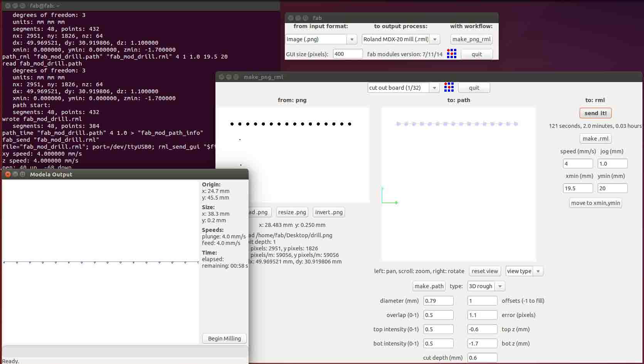Edit the speed (mm/s) field
Image resolution: width=644 pixels, height=364 pixels.
click(578, 164)
